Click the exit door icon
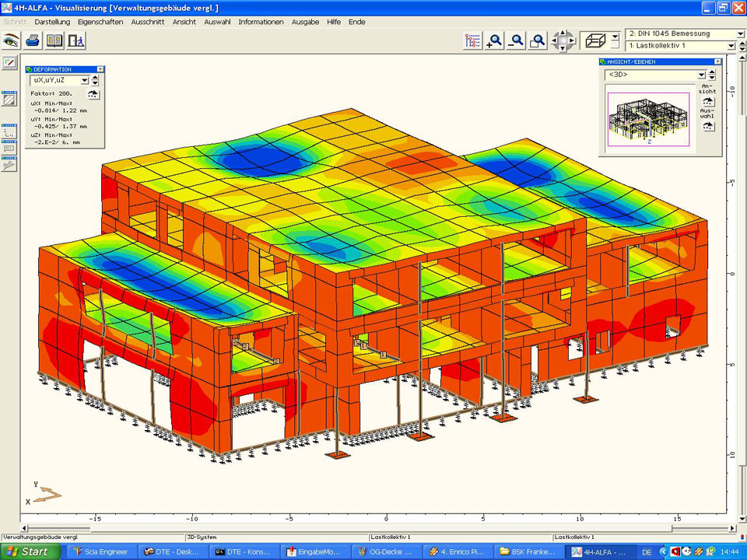Screen dimensions: 747x560 click(x=75, y=40)
